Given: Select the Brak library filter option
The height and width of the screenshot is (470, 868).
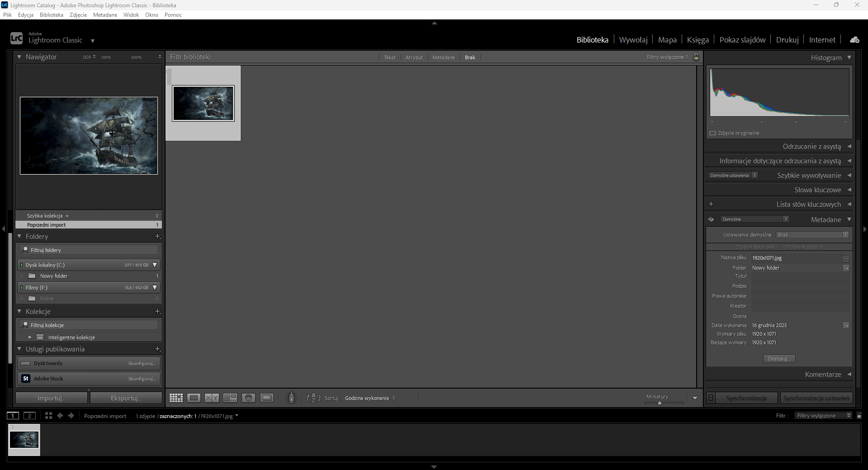Looking at the screenshot, I should 470,57.
